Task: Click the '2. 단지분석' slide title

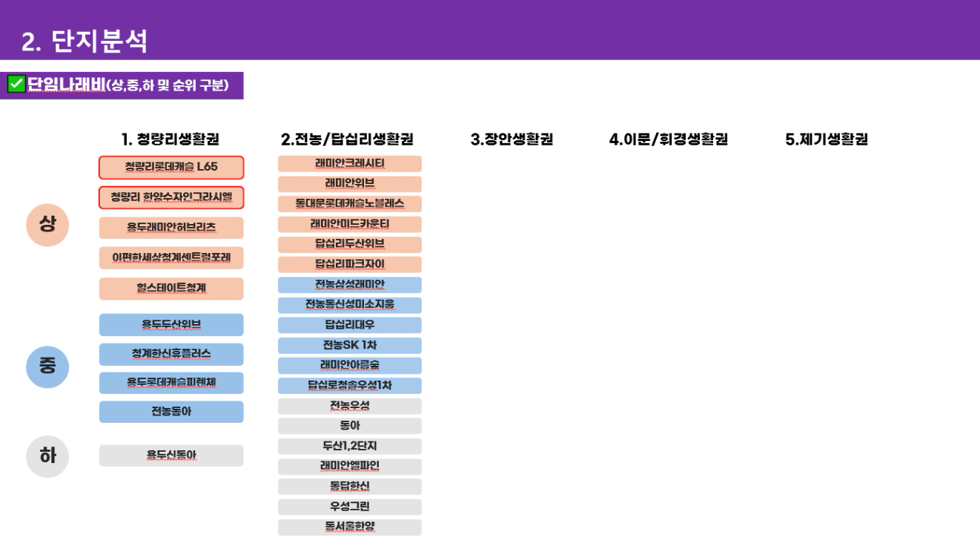Action: [x=85, y=42]
